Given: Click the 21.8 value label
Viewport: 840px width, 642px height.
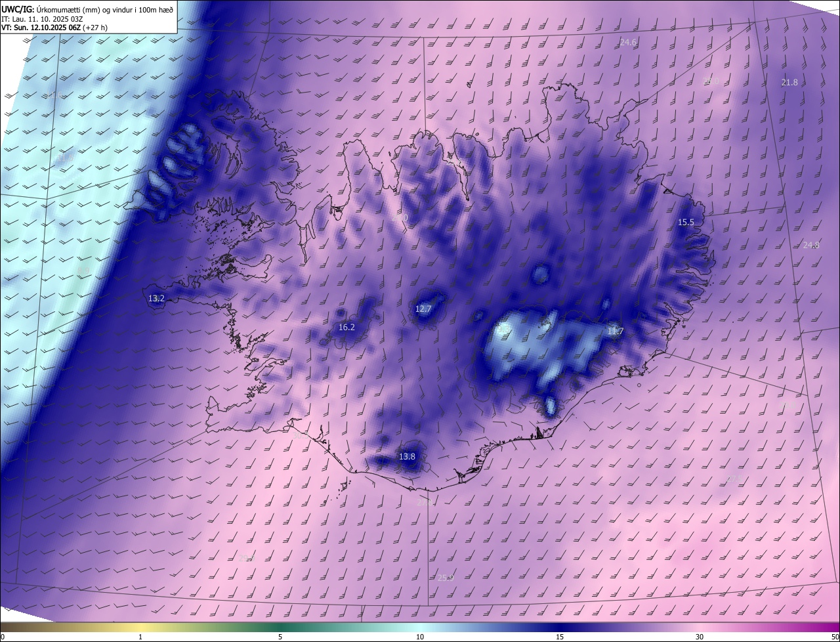Looking at the screenshot, I should [x=789, y=82].
